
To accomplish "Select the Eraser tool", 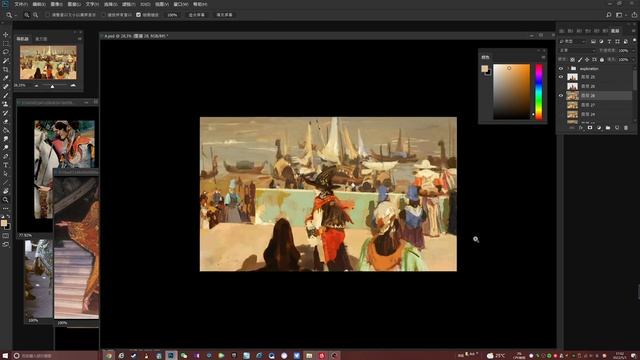I will click(6, 121).
